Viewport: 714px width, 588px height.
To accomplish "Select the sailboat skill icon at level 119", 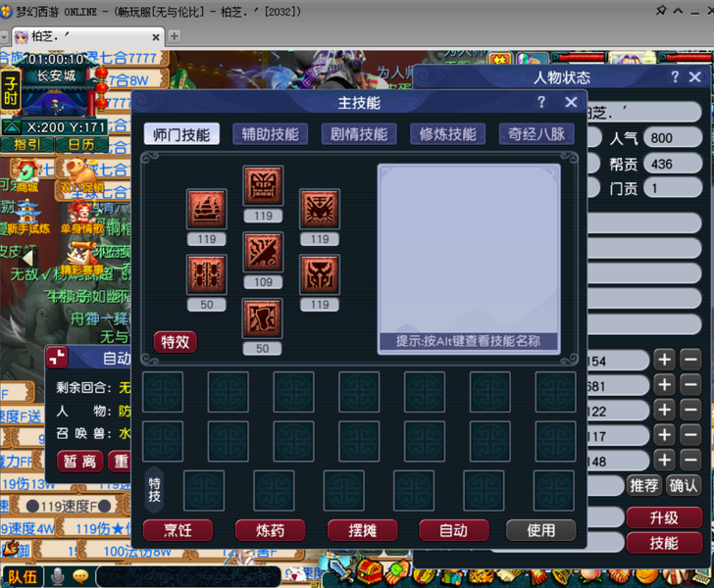I will click(x=207, y=209).
